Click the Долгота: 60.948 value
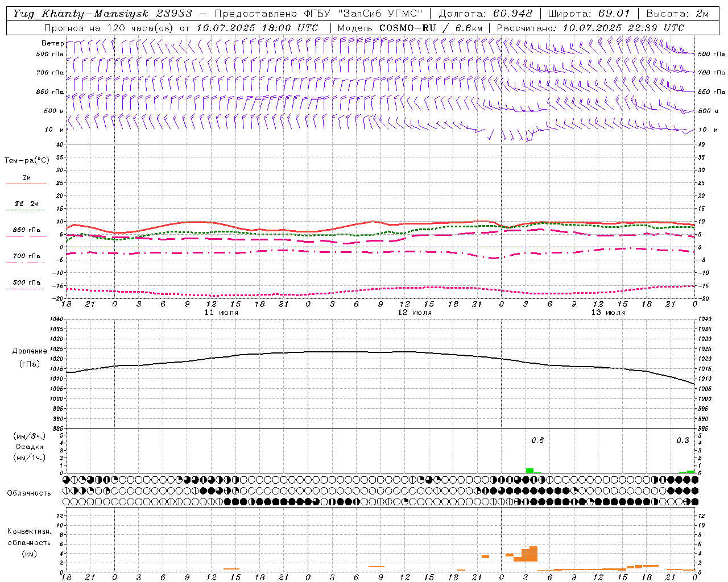728x582 pixels. [486, 14]
